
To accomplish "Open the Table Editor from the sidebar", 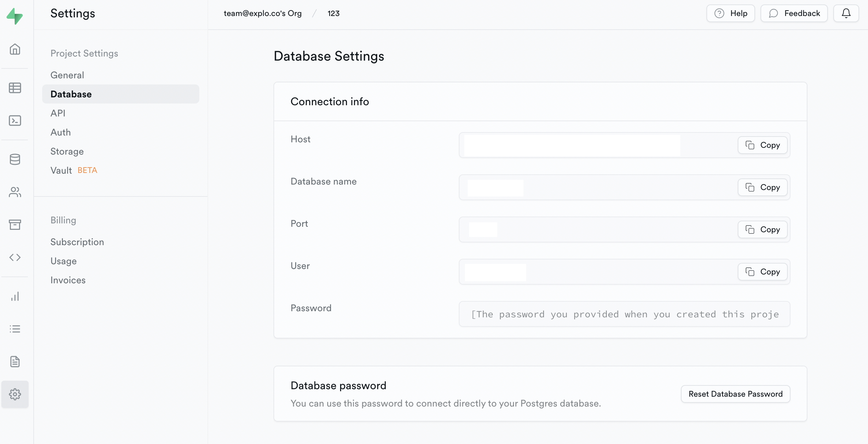I will pos(15,88).
